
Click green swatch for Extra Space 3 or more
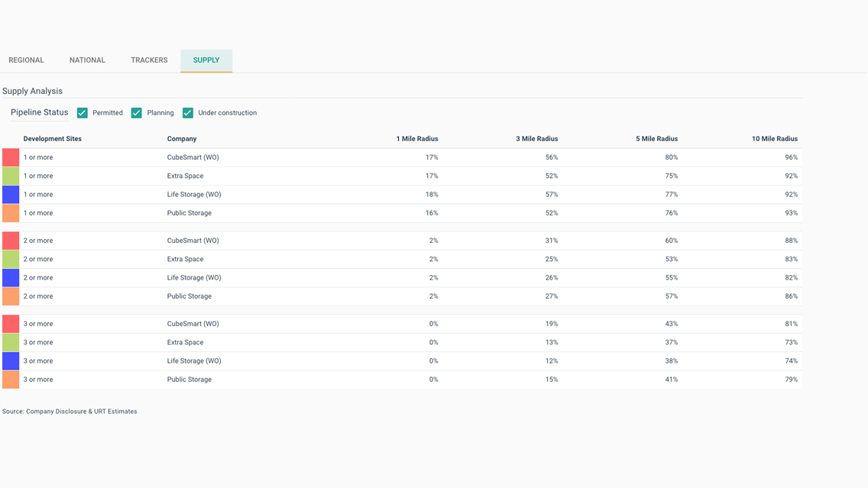tap(11, 342)
